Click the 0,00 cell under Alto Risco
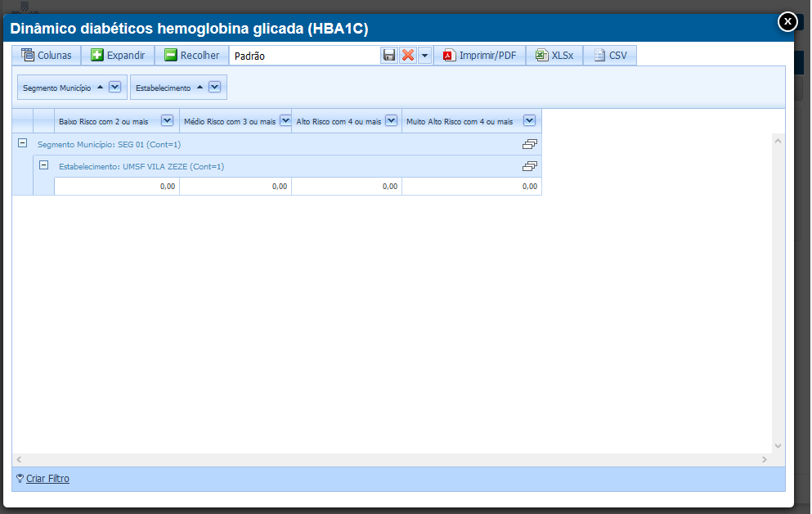812x514 pixels. click(347, 187)
